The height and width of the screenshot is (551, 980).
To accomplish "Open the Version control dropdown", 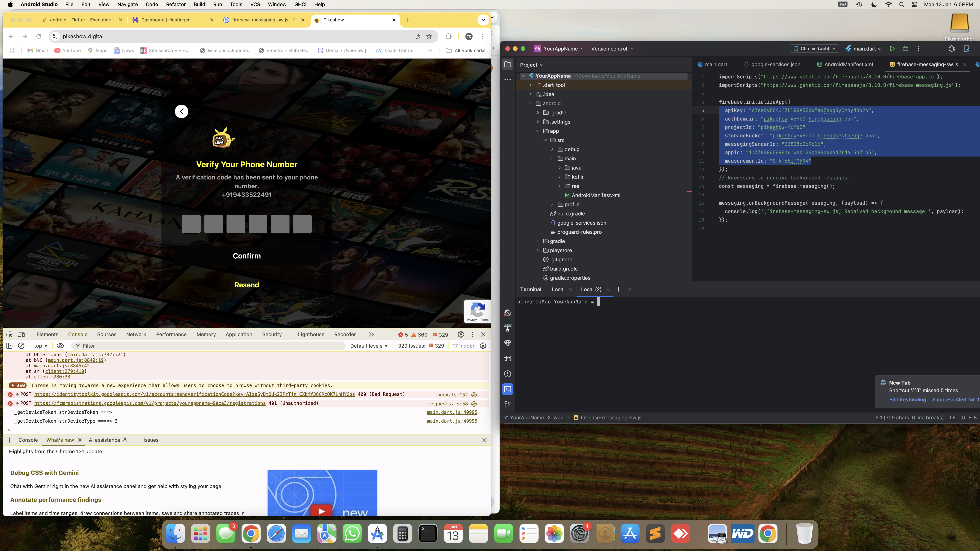I will tap(612, 49).
